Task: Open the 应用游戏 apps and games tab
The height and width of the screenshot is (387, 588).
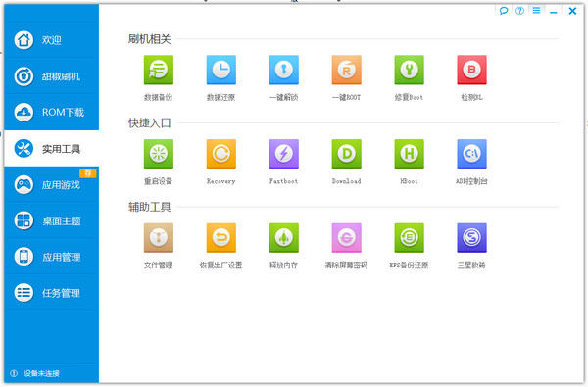Action: click(51, 184)
